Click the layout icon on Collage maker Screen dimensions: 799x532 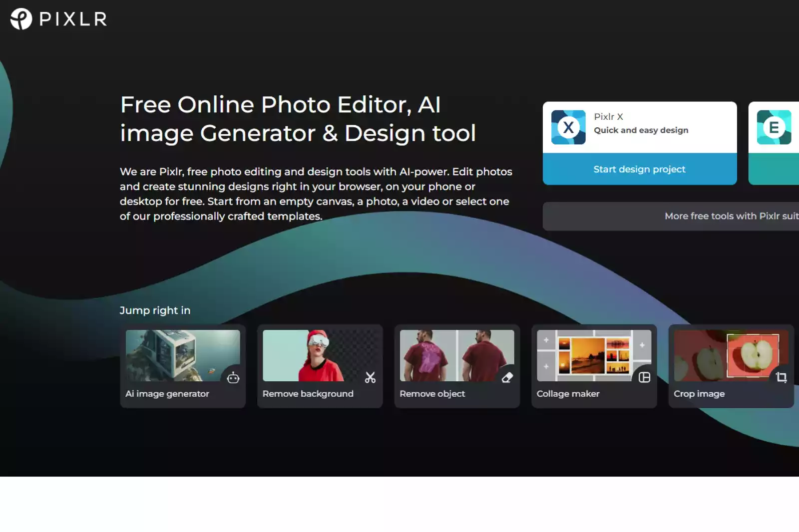pyautogui.click(x=644, y=378)
